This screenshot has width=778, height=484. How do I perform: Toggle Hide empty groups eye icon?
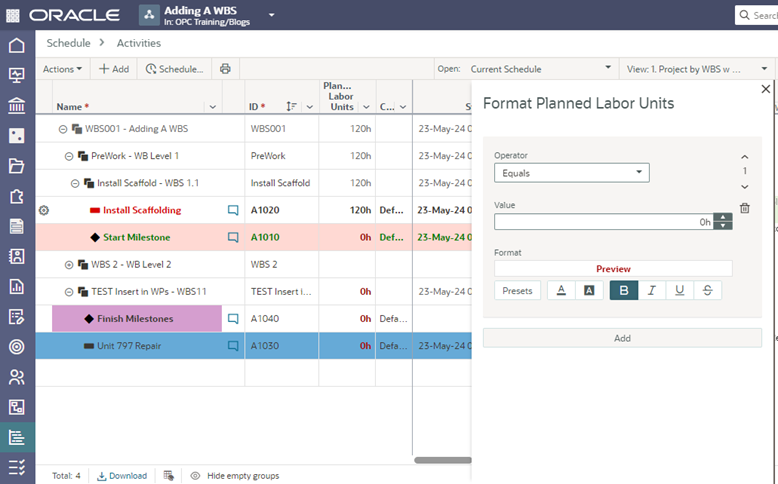tap(196, 476)
